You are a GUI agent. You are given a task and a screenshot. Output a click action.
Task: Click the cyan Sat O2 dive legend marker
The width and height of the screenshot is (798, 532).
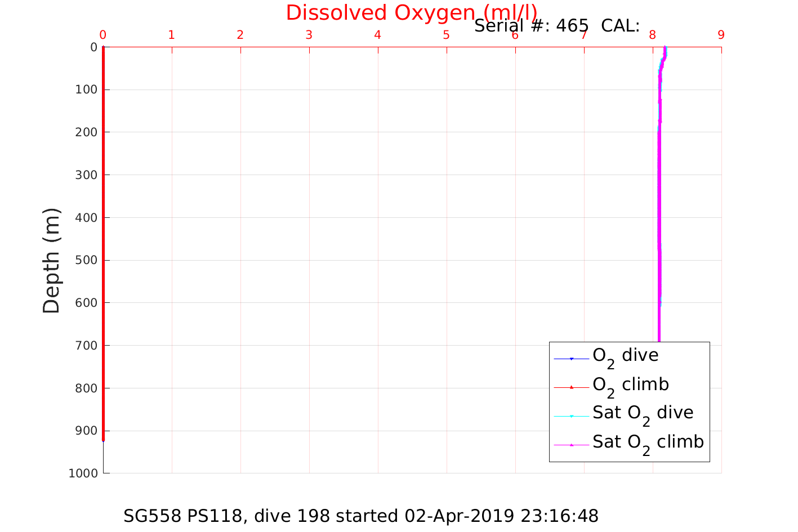[571, 416]
